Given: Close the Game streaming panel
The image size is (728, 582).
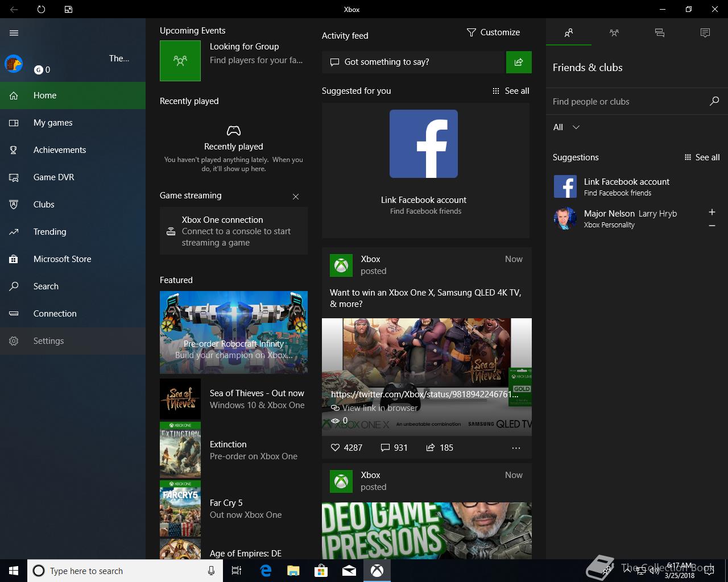Looking at the screenshot, I should (296, 197).
